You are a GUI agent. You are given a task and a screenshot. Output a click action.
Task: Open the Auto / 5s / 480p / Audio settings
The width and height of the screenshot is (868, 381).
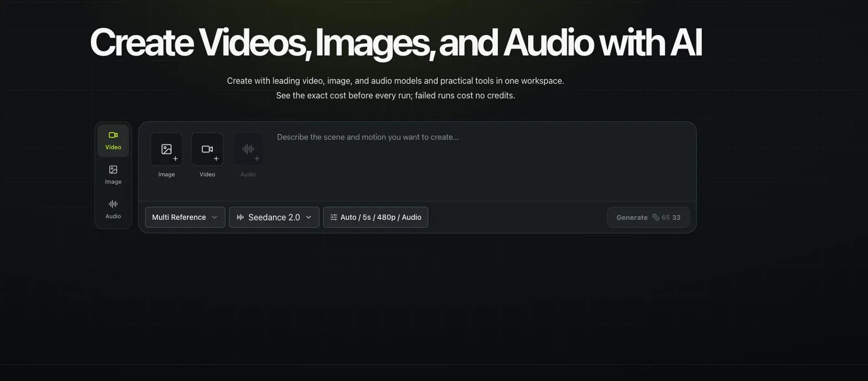[375, 217]
